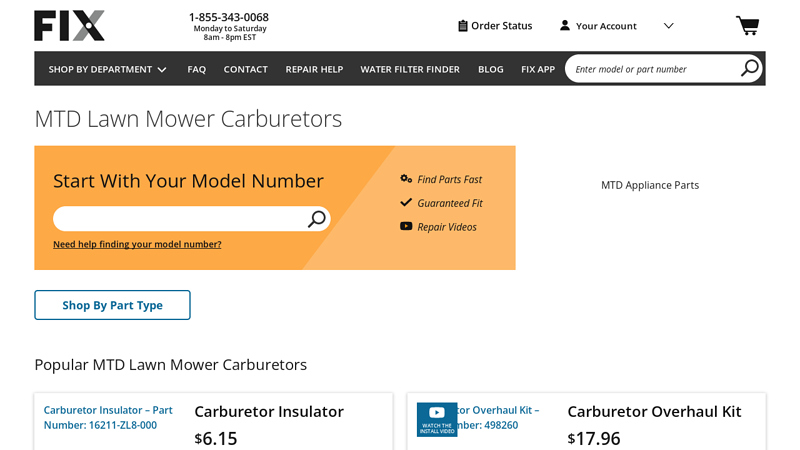Click the Repair Videos text
800x450 pixels.
click(x=447, y=227)
